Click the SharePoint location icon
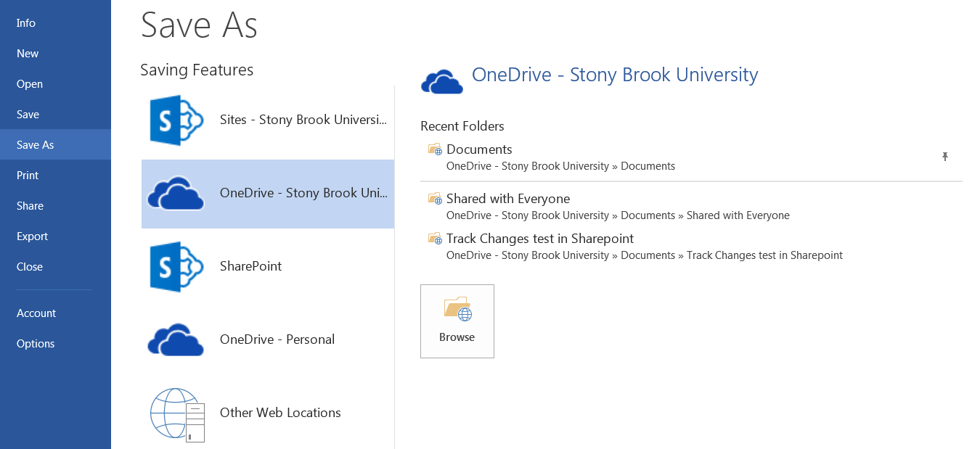The height and width of the screenshot is (449, 980). 176,267
